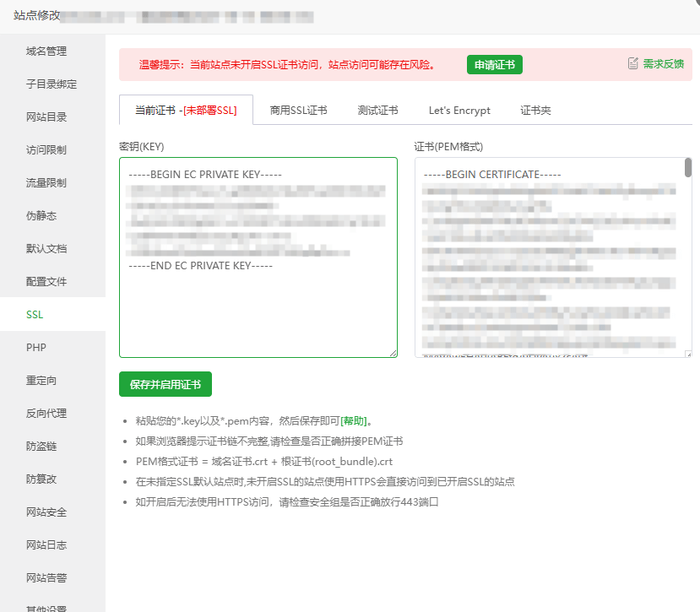The width and height of the screenshot is (700, 612).
Task: Open 反向代理 settings
Action: [x=46, y=414]
